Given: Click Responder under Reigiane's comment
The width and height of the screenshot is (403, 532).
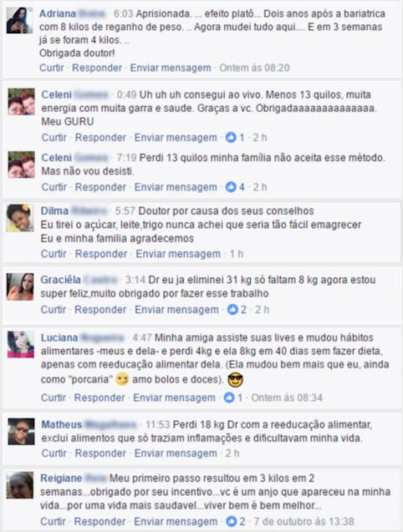Looking at the screenshot, I should point(99,521).
